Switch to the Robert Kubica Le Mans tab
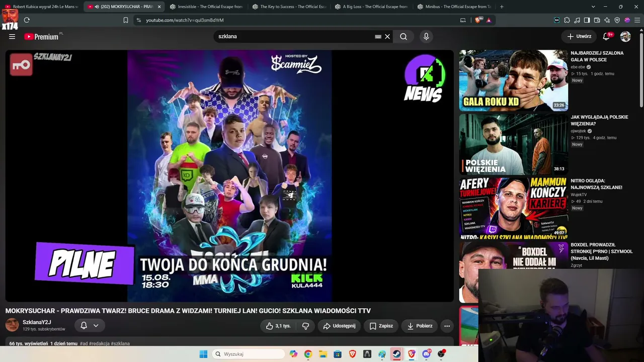The height and width of the screenshot is (362, 644). (x=42, y=7)
